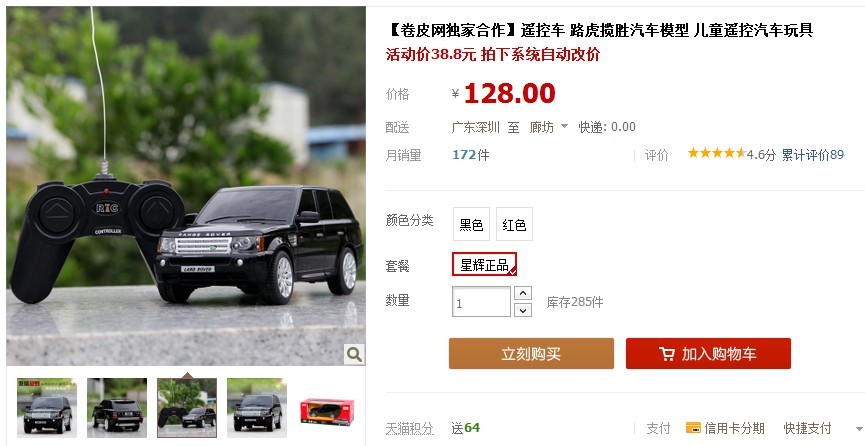The image size is (865, 446).
Task: Click the 加入购物车 add to cart button
Action: click(x=708, y=354)
